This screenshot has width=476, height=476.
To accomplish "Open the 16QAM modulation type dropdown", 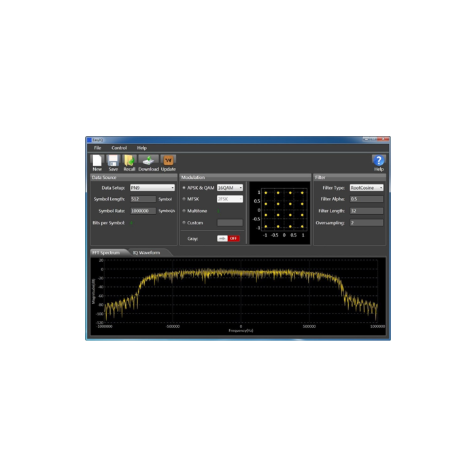I will (x=230, y=188).
